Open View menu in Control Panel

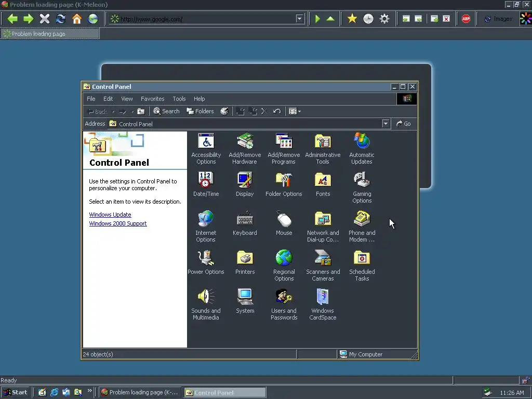pyautogui.click(x=127, y=99)
